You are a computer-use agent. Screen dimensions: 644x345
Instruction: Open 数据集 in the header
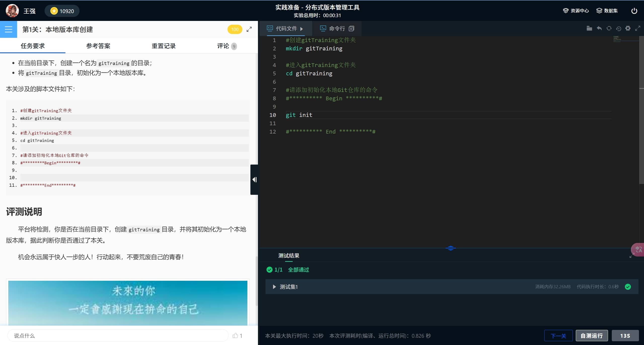click(x=607, y=11)
